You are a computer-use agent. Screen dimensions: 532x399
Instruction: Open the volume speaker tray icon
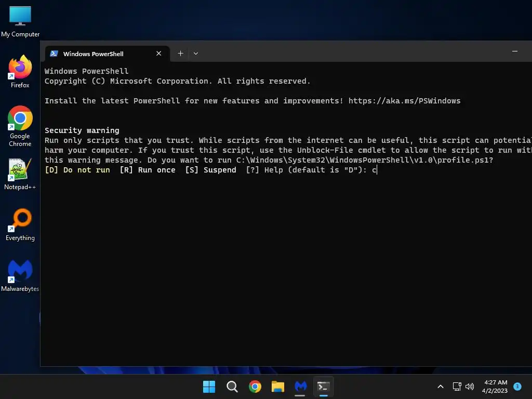pyautogui.click(x=470, y=387)
